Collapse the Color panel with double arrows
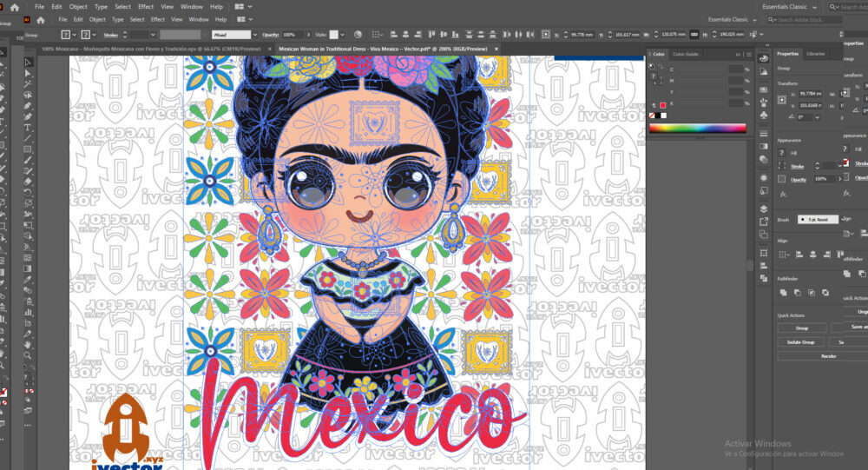The width and height of the screenshot is (868, 470). click(738, 55)
